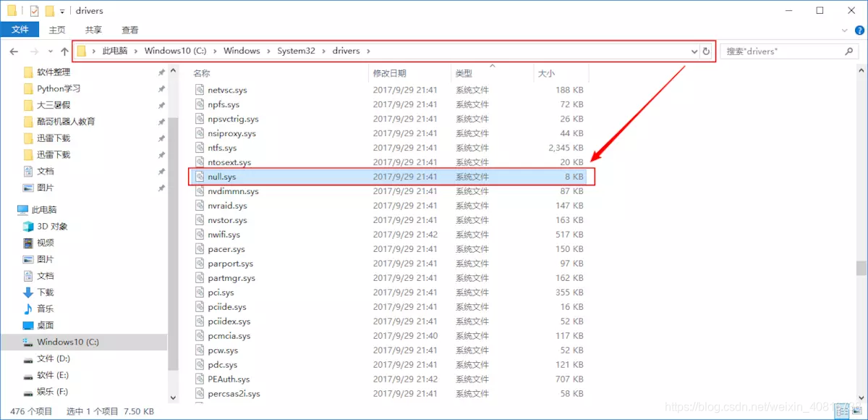
Task: Click the file list scrollbar up arrow
Action: point(861,71)
